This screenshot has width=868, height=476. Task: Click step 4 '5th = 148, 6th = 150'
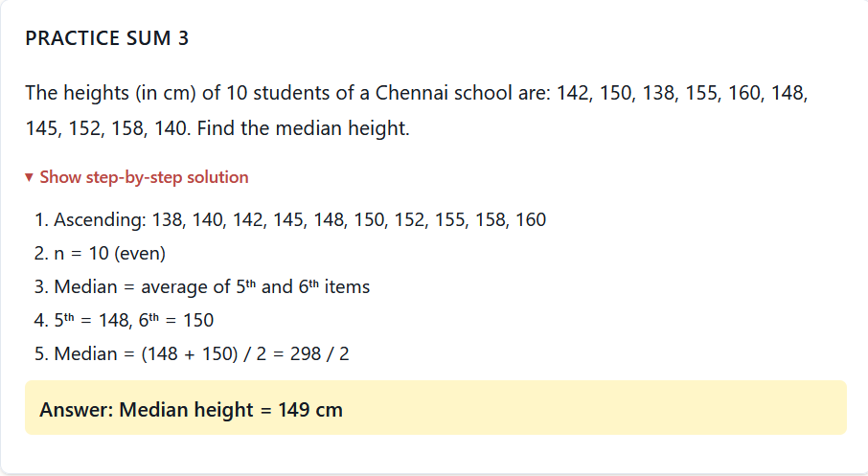coord(133,320)
